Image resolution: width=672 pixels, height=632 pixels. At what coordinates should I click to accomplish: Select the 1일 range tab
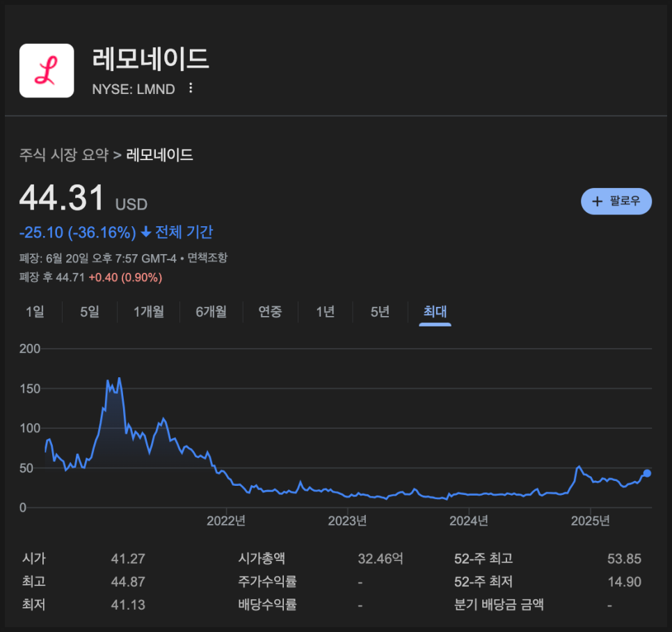click(x=35, y=311)
